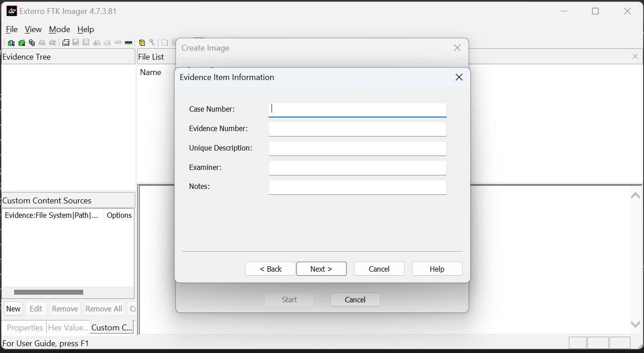Viewport: 644px width, 353px height.
Task: Click the Obtain Protected Files safe icon
Action: (142, 42)
